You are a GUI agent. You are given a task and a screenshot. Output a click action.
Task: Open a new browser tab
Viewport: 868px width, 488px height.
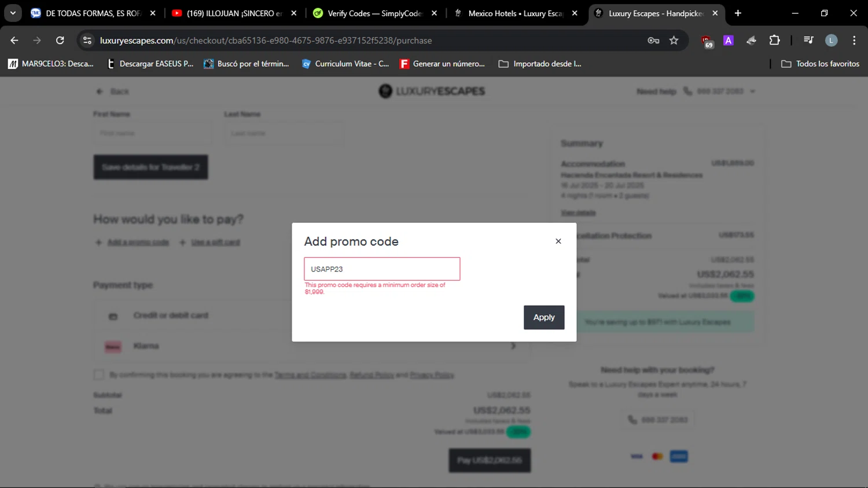tap(738, 13)
